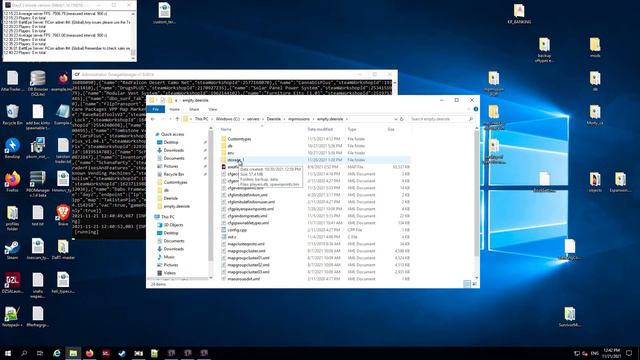Switch Explorer to large icons view
Screen dimensions: 640x360
(x=474, y=284)
